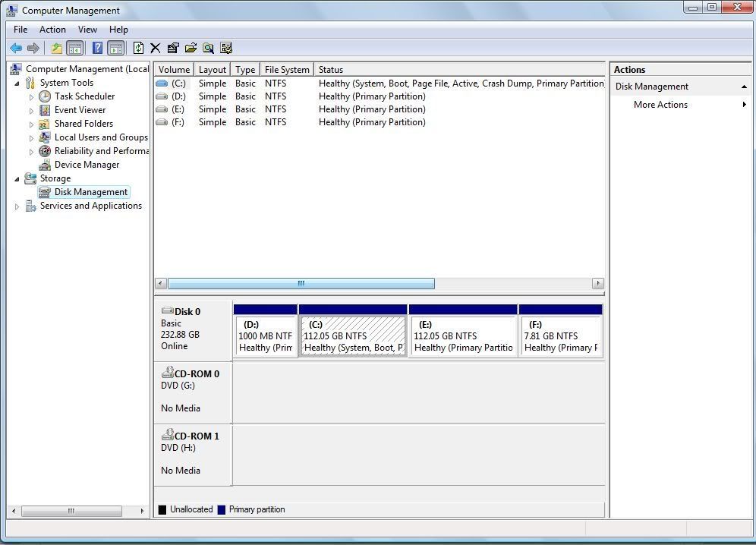The height and width of the screenshot is (545, 756).
Task: Click the Open folder toolbar icon
Action: [191, 48]
